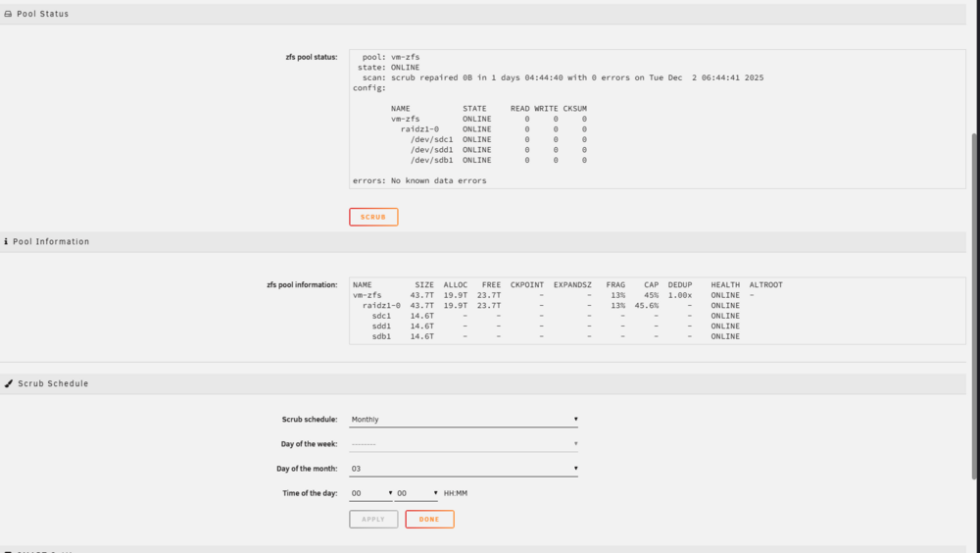Image resolution: width=980 pixels, height=553 pixels.
Task: Click the 'Time of the day:' label
Action: coord(310,493)
